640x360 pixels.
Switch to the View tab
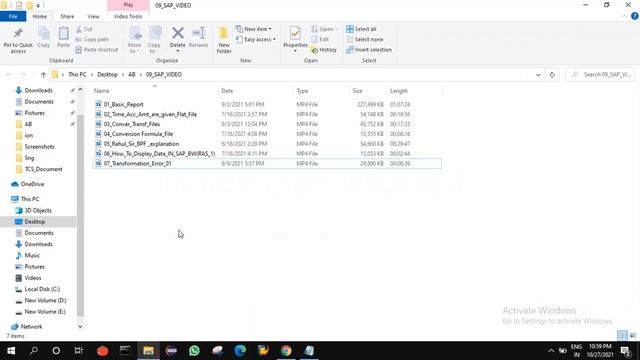pyautogui.click(x=93, y=16)
